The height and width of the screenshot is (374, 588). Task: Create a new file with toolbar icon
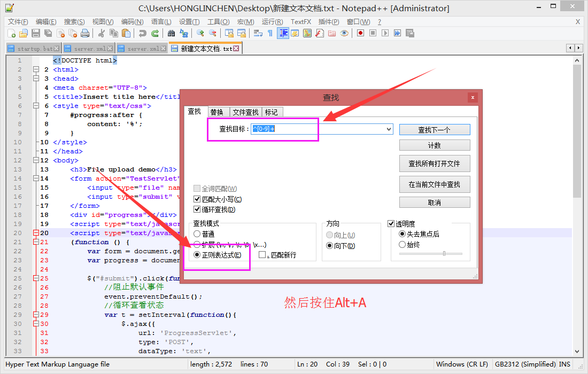(11, 33)
